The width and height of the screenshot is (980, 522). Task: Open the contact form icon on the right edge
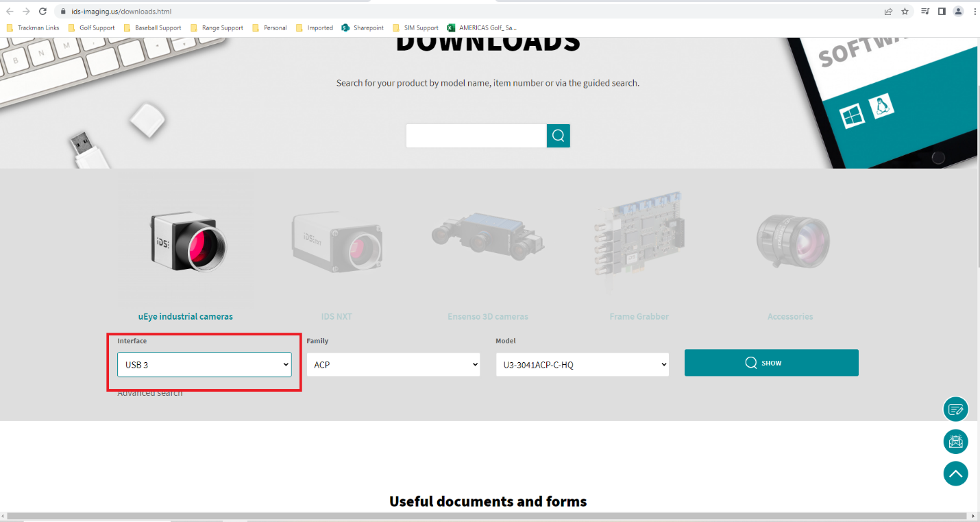[x=955, y=409]
